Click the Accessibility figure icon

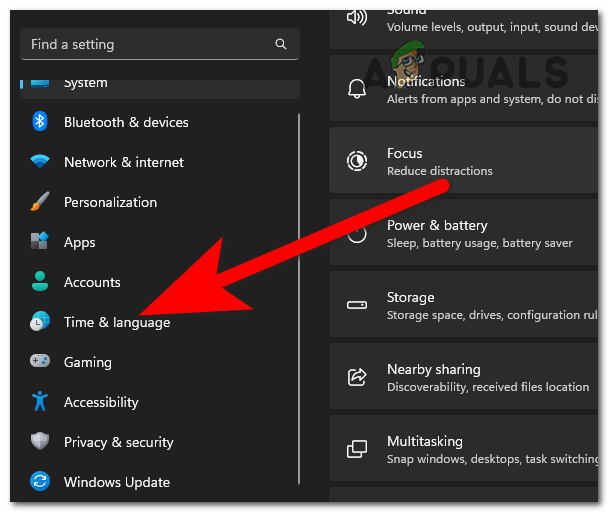click(x=40, y=401)
